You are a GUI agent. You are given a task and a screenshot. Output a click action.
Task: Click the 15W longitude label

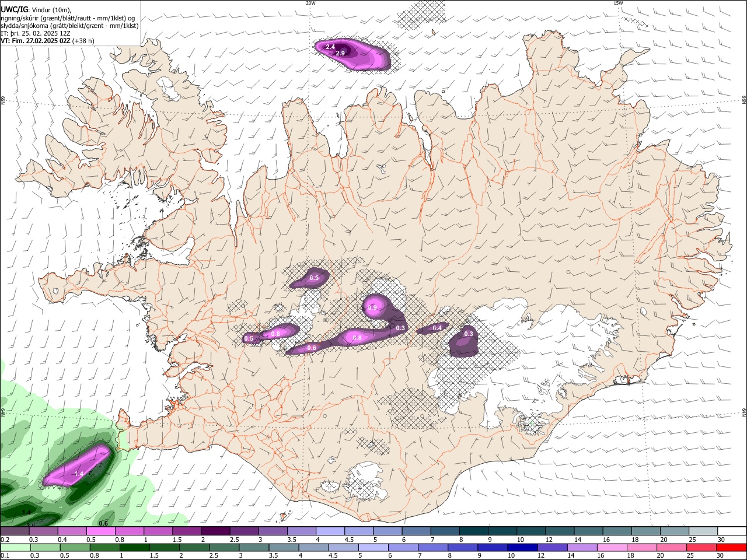click(x=618, y=3)
